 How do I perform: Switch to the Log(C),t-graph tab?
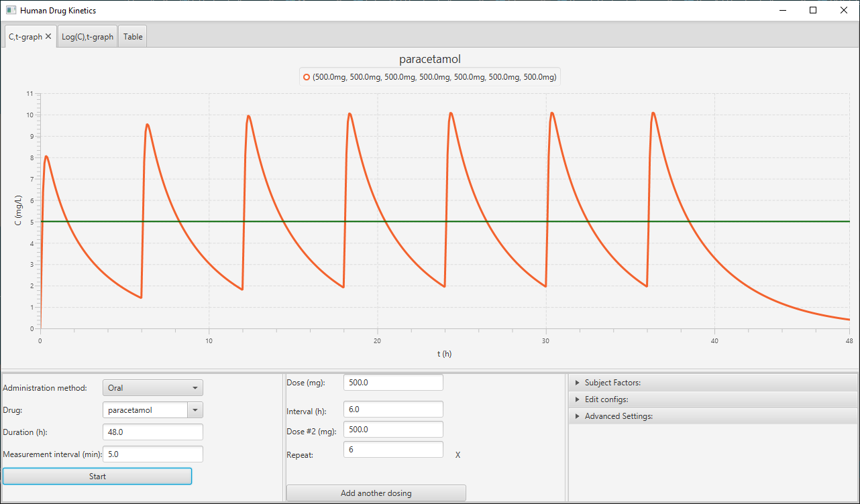point(87,37)
